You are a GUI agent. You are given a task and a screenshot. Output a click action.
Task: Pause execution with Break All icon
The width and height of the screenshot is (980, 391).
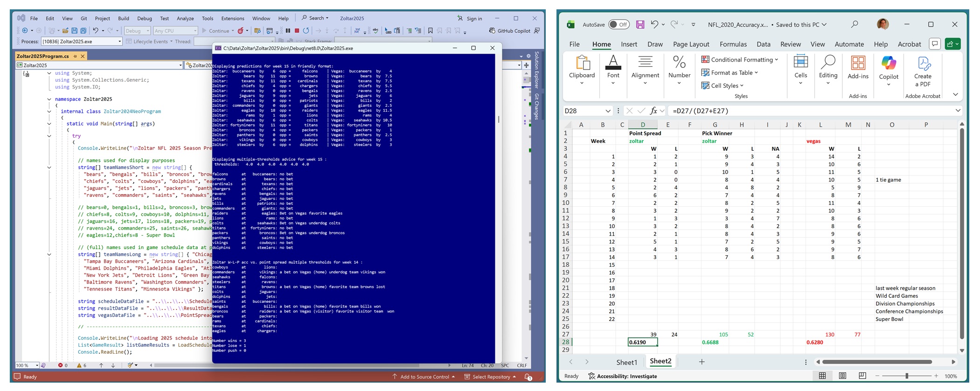[x=288, y=31]
